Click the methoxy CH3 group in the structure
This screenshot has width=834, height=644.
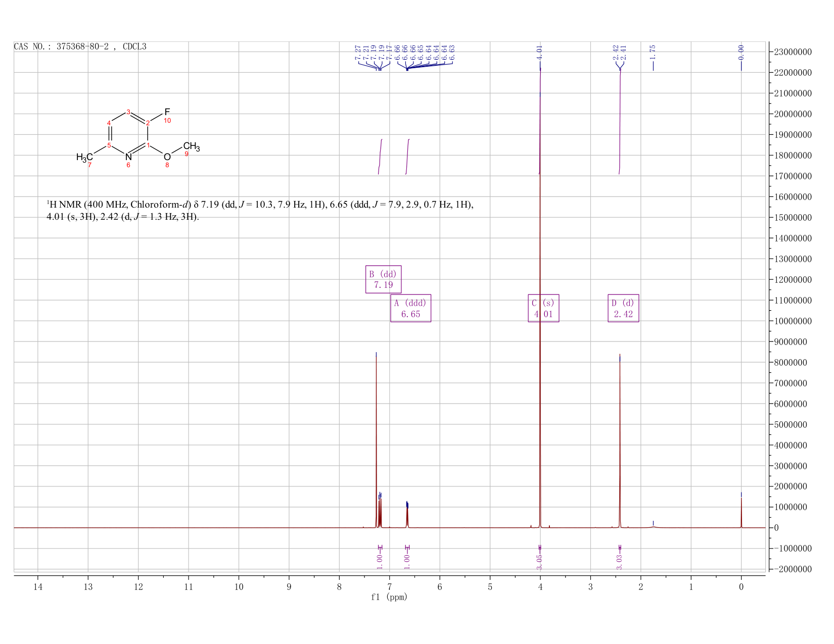[192, 147]
